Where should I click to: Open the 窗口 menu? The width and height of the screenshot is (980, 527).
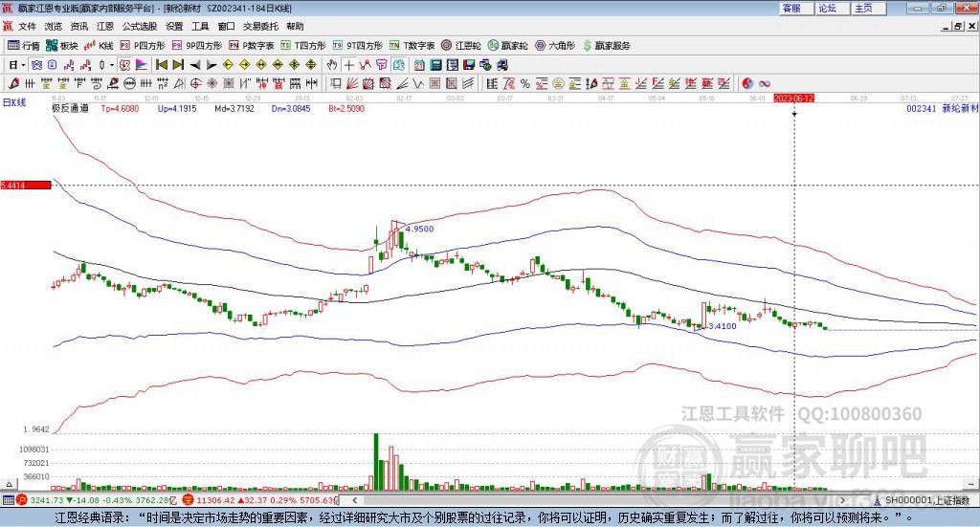click(226, 26)
